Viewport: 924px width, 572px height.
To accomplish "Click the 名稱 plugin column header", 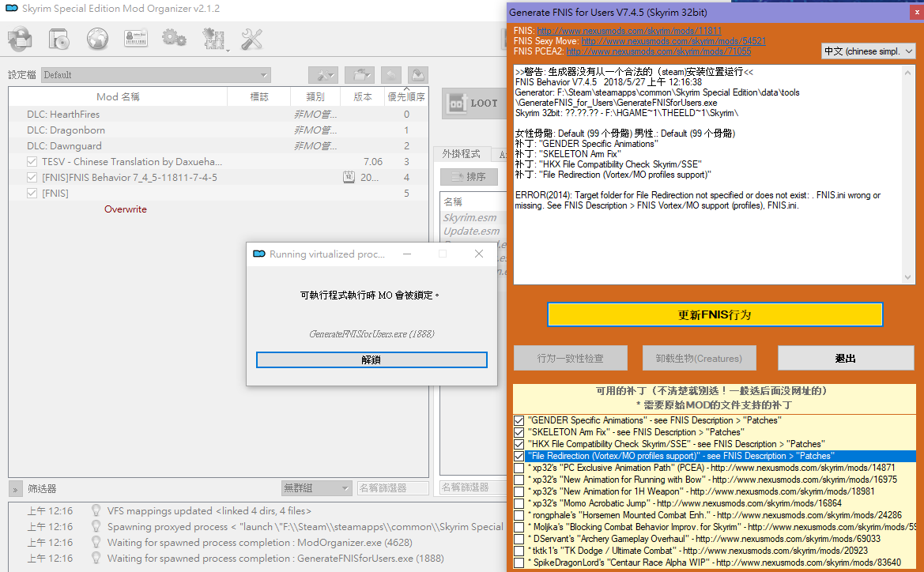I will [x=473, y=201].
